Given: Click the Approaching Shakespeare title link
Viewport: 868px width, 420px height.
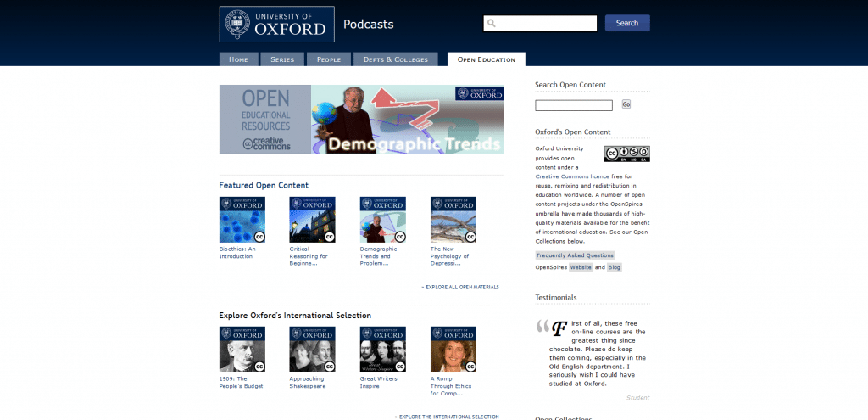Looking at the screenshot, I should coord(307,383).
